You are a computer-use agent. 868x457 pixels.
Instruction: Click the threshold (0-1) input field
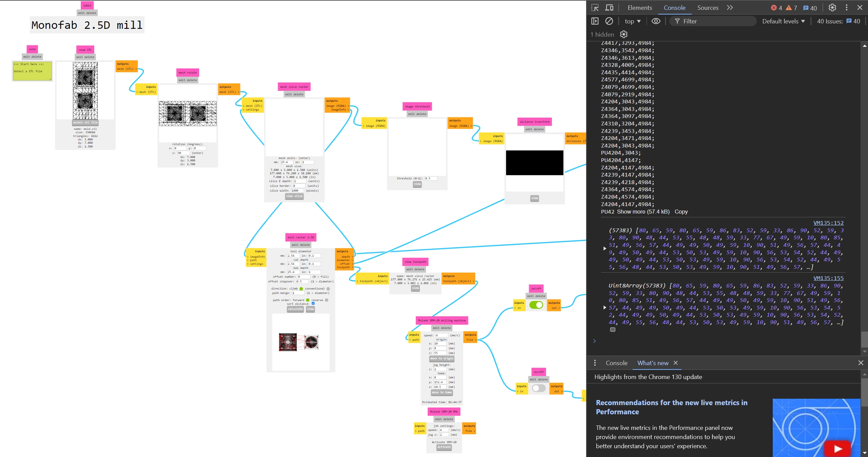click(x=431, y=178)
